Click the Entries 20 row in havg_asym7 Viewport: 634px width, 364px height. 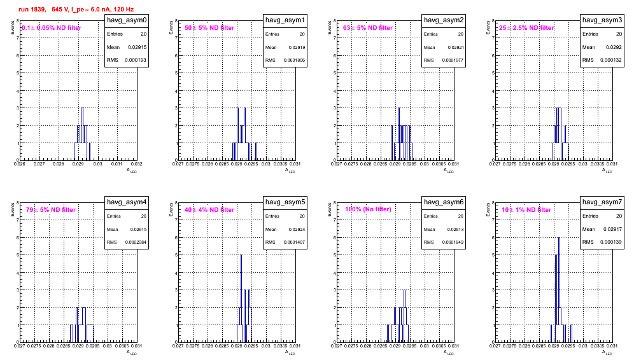pyautogui.click(x=602, y=216)
